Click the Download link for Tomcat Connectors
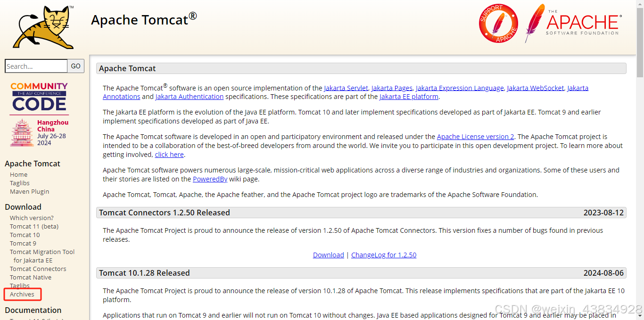The height and width of the screenshot is (320, 644). pos(328,254)
